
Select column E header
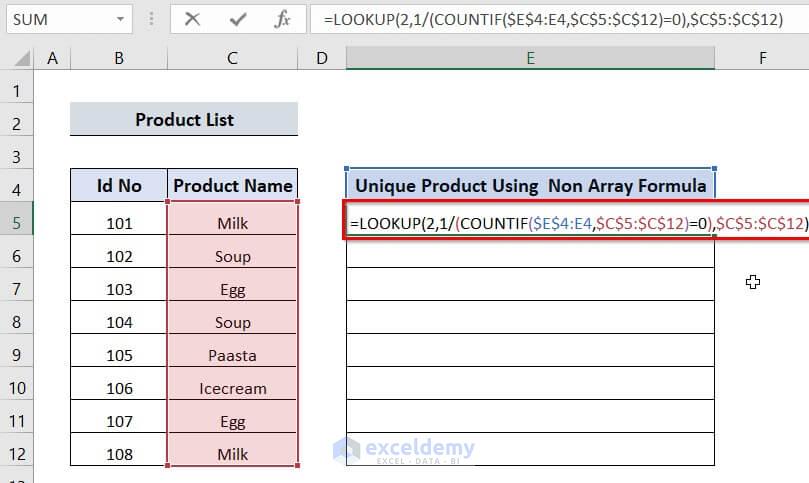(x=530, y=58)
